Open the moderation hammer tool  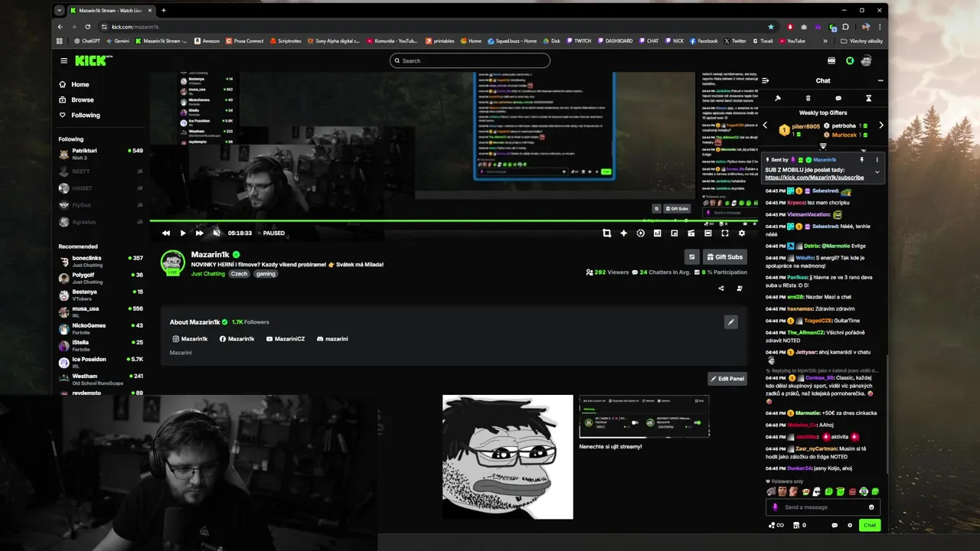click(x=778, y=98)
